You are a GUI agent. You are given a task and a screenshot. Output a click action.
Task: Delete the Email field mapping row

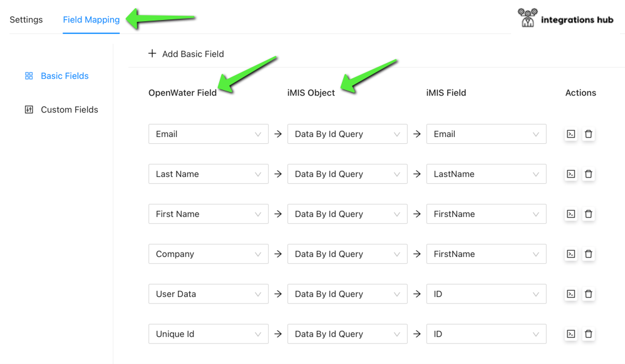pos(588,134)
